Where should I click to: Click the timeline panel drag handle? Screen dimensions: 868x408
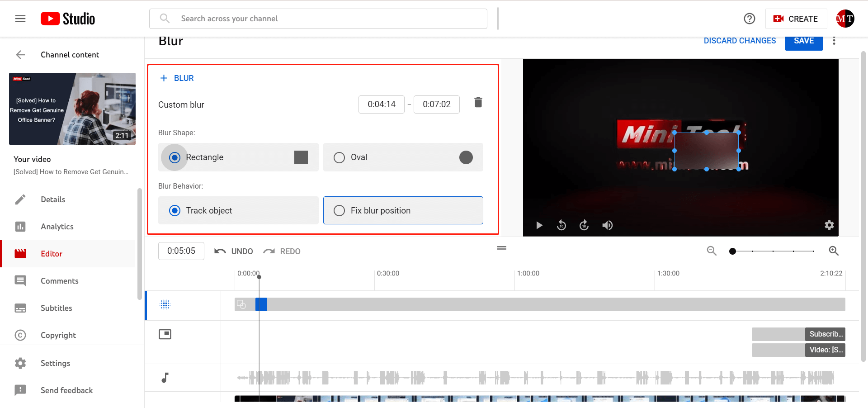(502, 248)
